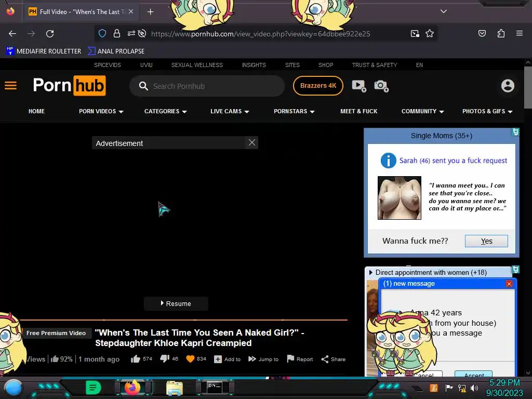Focus the site search field
532x399 pixels.
[x=207, y=86]
